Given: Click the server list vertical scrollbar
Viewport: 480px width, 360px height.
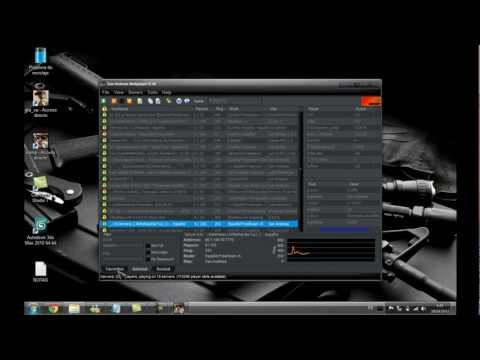Looking at the screenshot, I should coord(301,171).
